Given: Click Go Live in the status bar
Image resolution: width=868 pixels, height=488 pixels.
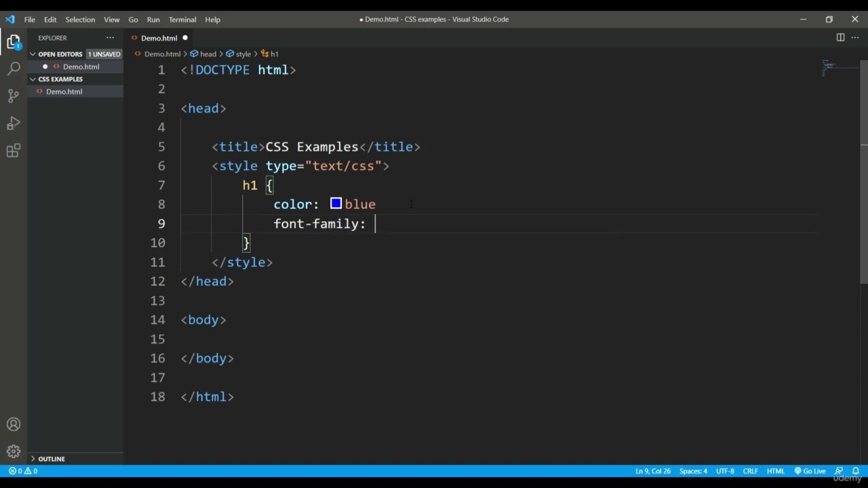Looking at the screenshot, I should coord(810,471).
